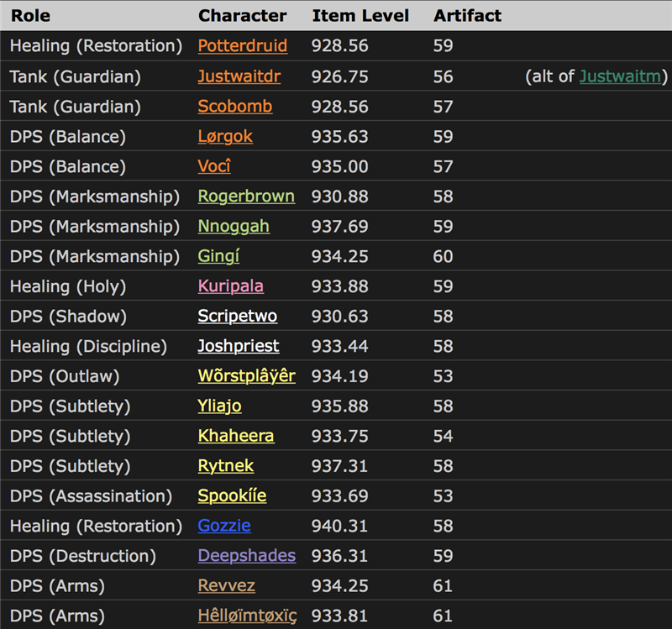Open the Potterdruid character link
Image resolution: width=672 pixels, height=629 pixels.
[243, 46]
